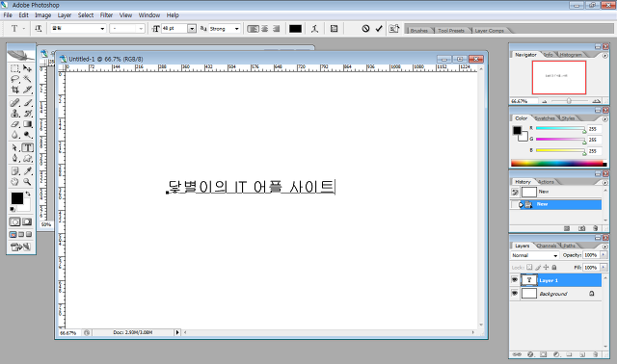Select the Zoom tool
Screen dimensions: 617x364
(x=27, y=182)
